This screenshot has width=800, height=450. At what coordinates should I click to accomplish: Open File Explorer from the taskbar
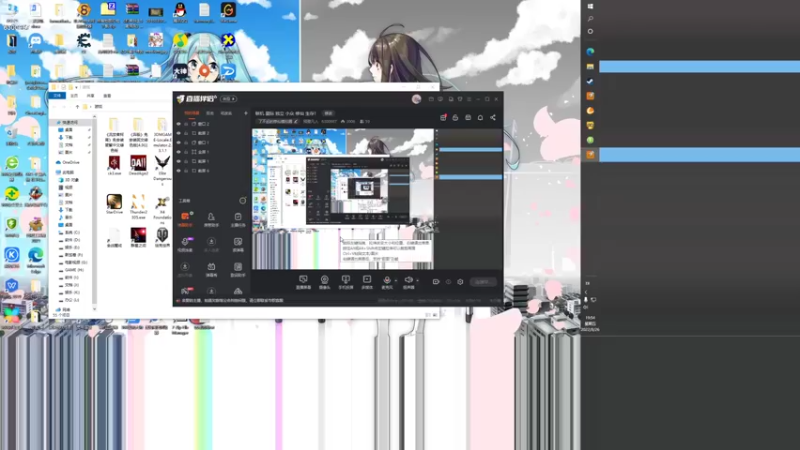(x=590, y=67)
